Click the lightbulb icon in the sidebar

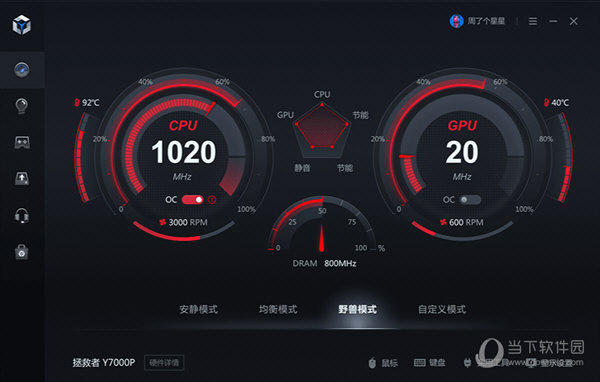pyautogui.click(x=22, y=106)
